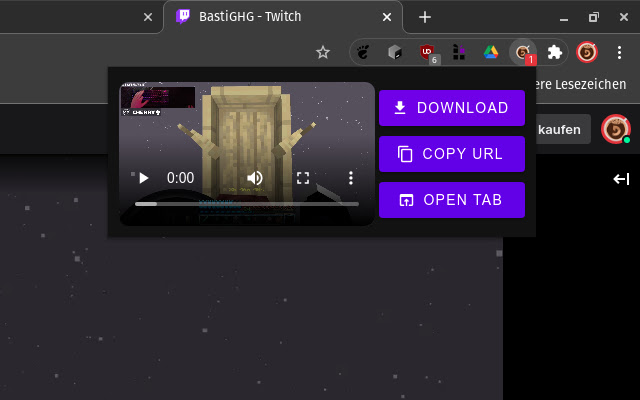640x400 pixels.
Task: Mute the video preview volume
Action: pos(255,178)
